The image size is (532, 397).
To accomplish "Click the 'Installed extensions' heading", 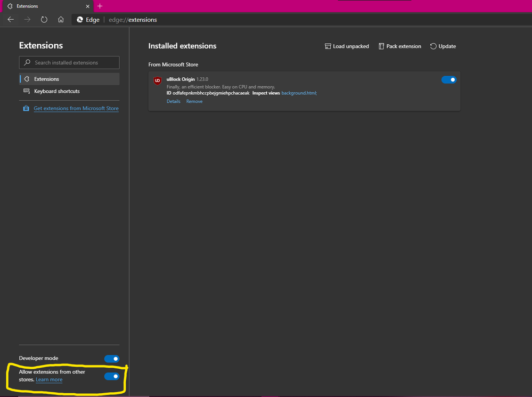I will (182, 46).
